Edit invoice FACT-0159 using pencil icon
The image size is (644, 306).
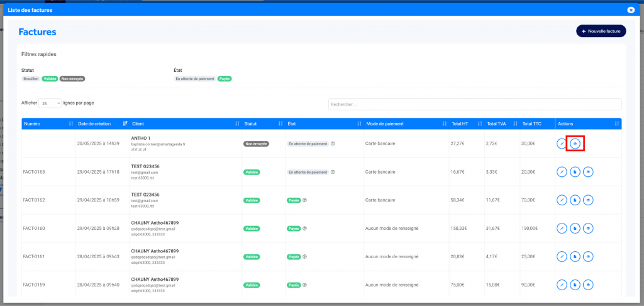562,285
